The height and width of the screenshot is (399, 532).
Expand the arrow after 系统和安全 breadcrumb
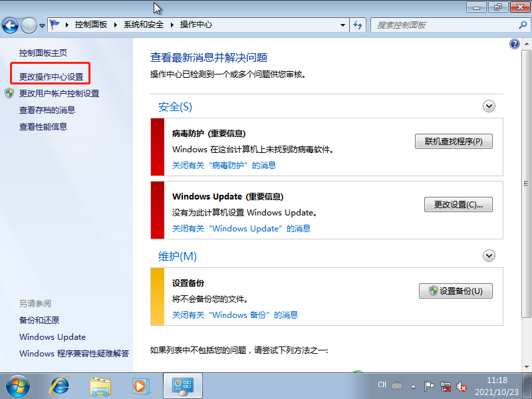(172, 25)
